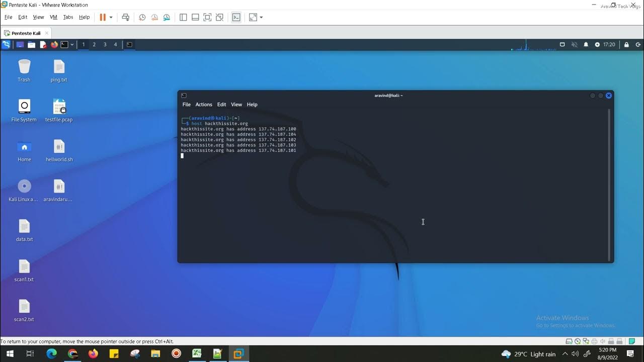
Task: Open Microsoft Edge from Windows taskbar
Action: pos(51,353)
